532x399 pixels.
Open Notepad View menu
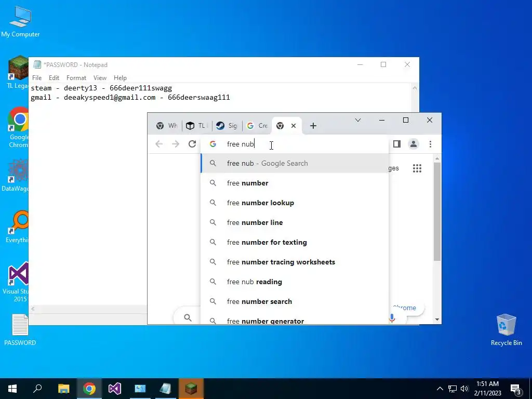pos(100,78)
